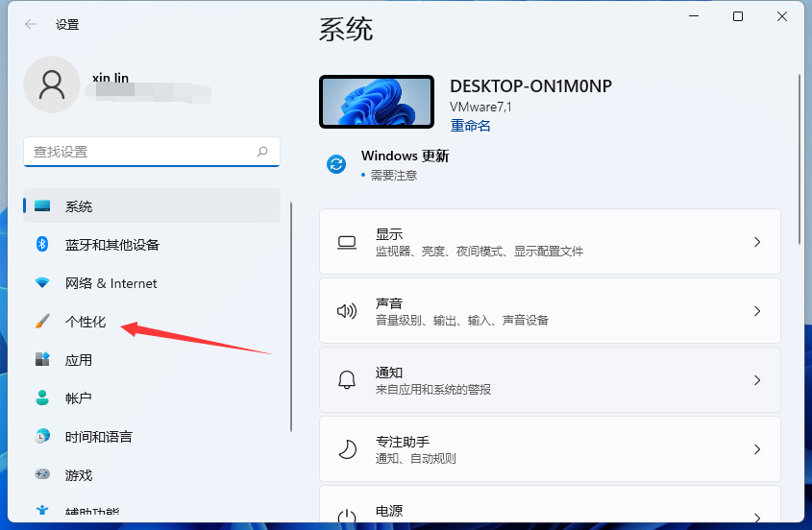Screen dimensions: 812x530
Task: Expand the 专注助手 chevron arrow
Action: point(757,449)
